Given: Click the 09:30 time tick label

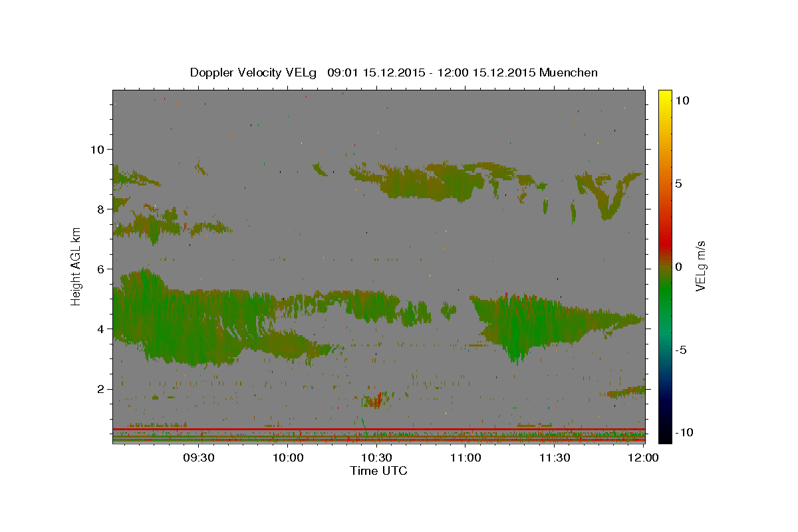Looking at the screenshot, I should (x=198, y=458).
